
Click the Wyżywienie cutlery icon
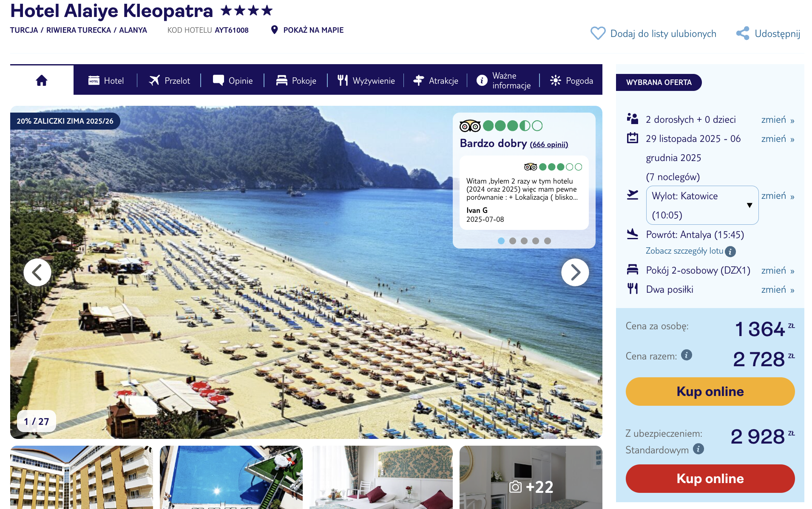(343, 80)
